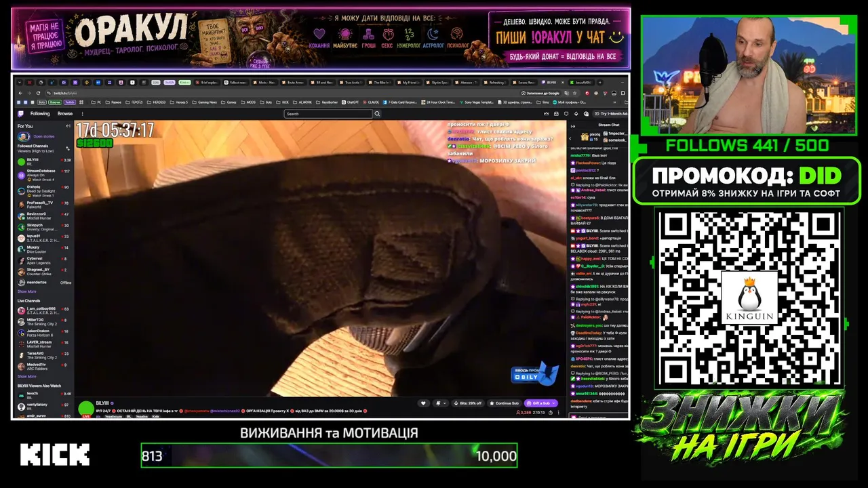Click the browser forward arrow
This screenshot has width=868, height=488.
click(29, 93)
